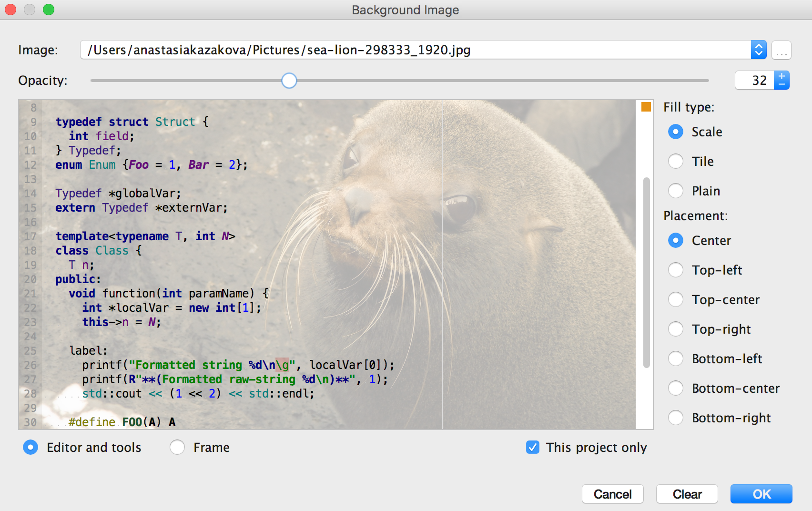Image resolution: width=812 pixels, height=511 pixels.
Task: Click the Clear button
Action: pos(687,494)
